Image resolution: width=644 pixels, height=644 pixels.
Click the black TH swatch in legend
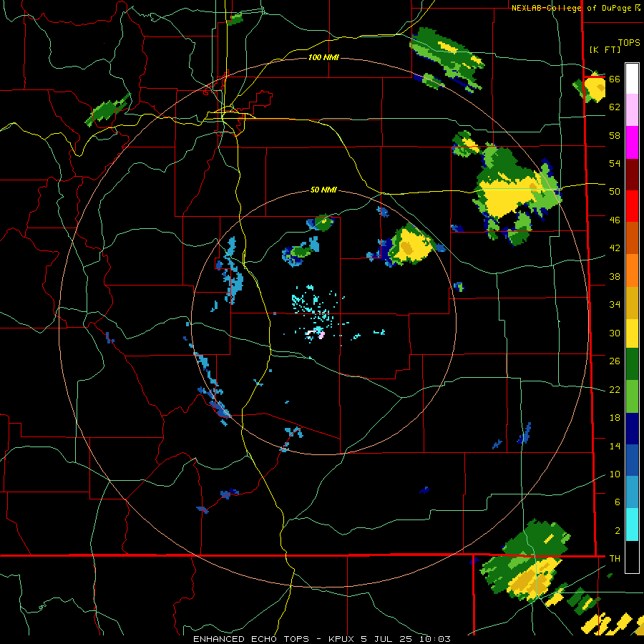632,557
